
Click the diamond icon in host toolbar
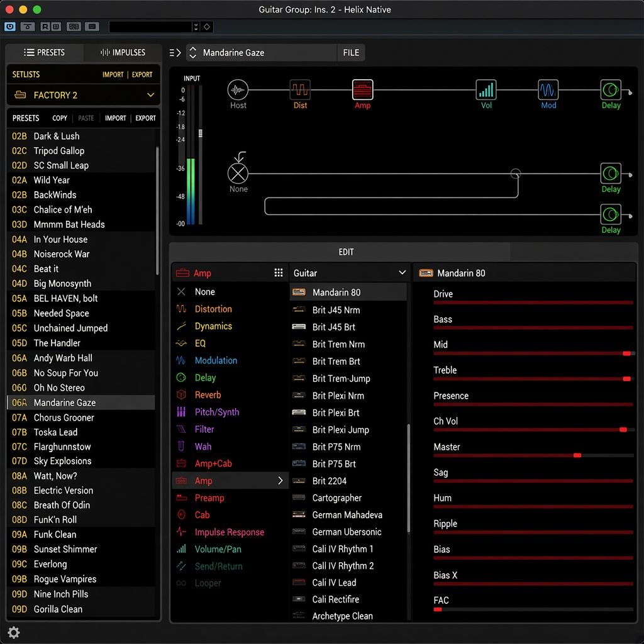pyautogui.click(x=207, y=26)
